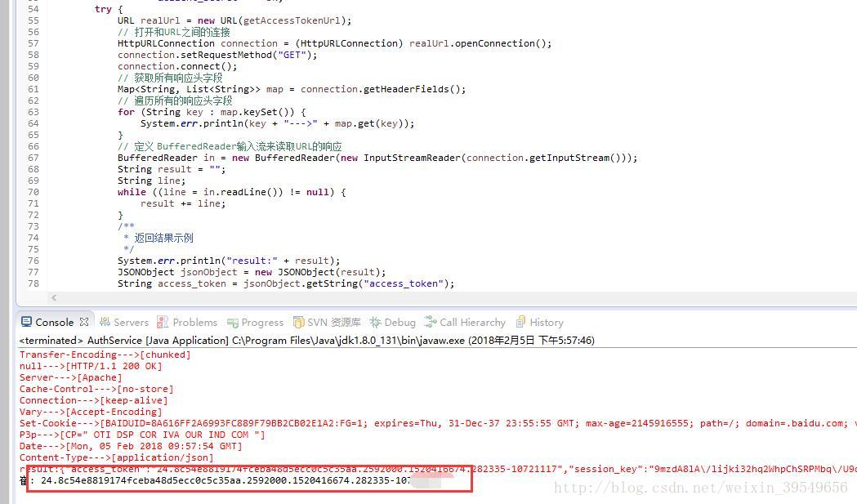
Task: Open the Problems tab
Action: click(x=187, y=322)
